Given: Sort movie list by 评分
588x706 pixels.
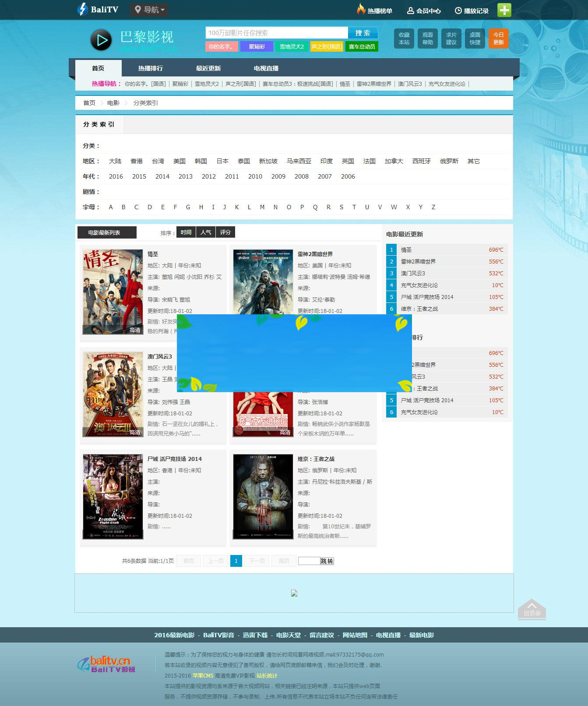Looking at the screenshot, I should [225, 232].
